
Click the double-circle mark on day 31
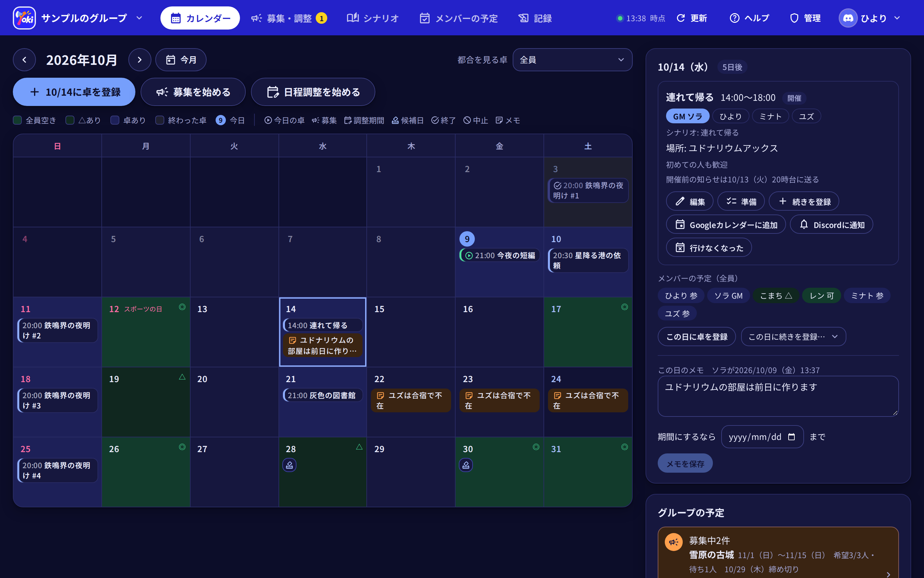click(625, 447)
